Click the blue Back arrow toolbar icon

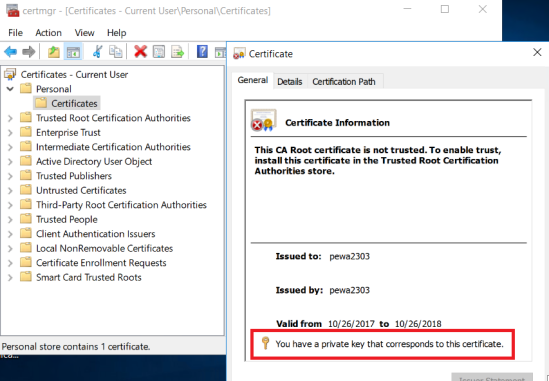pyautogui.click(x=11, y=52)
